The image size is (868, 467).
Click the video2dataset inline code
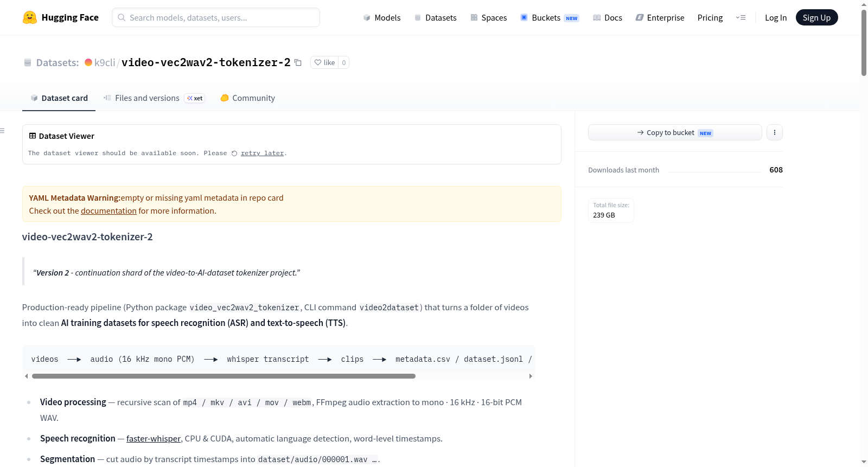tap(389, 308)
